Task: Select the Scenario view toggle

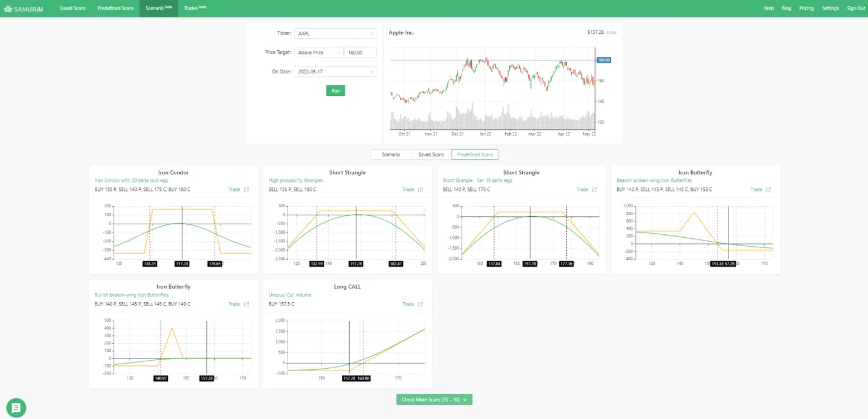Action: (x=391, y=154)
